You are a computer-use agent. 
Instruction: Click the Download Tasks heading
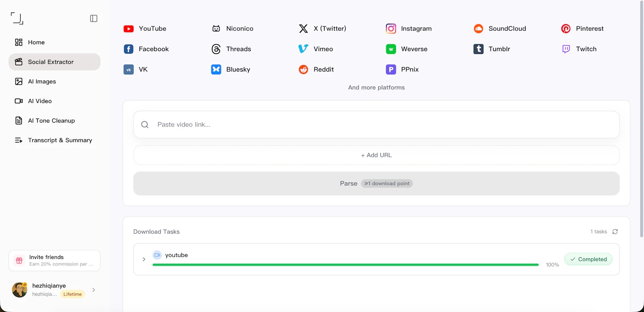point(157,232)
